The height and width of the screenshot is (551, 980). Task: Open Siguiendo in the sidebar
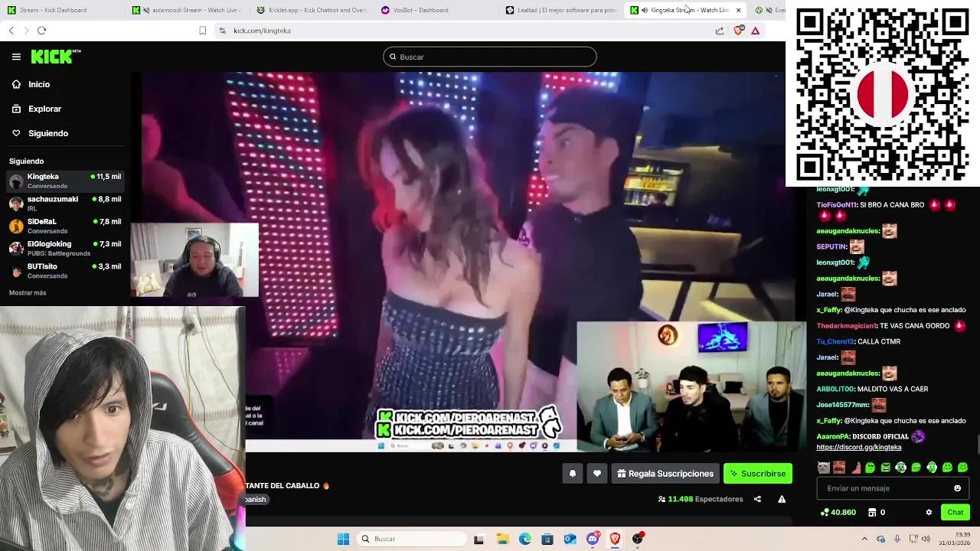pyautogui.click(x=48, y=133)
